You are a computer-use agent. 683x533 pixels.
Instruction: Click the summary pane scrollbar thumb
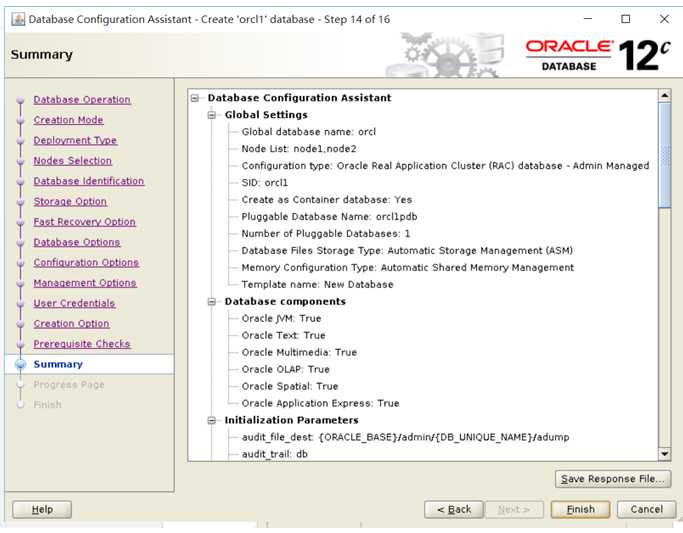tap(664, 155)
